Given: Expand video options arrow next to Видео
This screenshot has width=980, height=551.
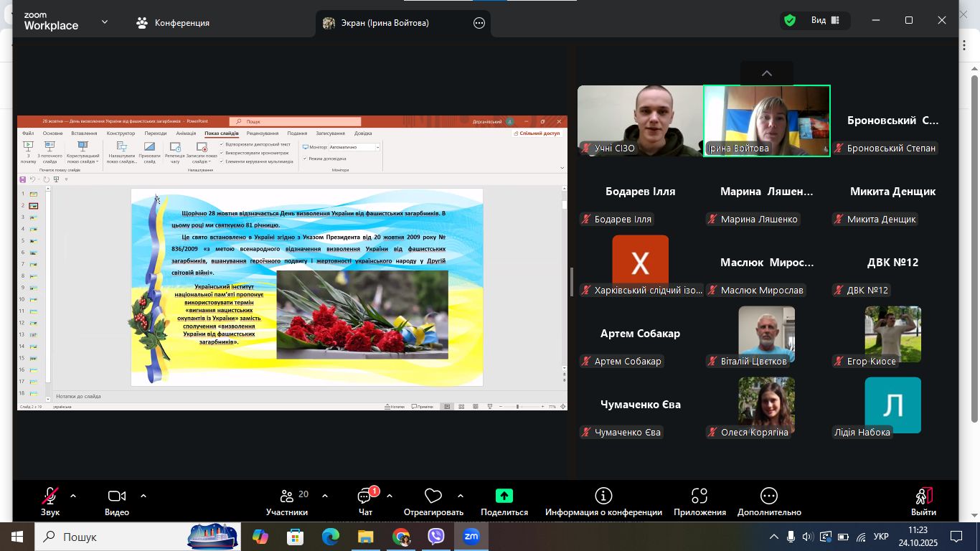Looking at the screenshot, I should (x=143, y=496).
